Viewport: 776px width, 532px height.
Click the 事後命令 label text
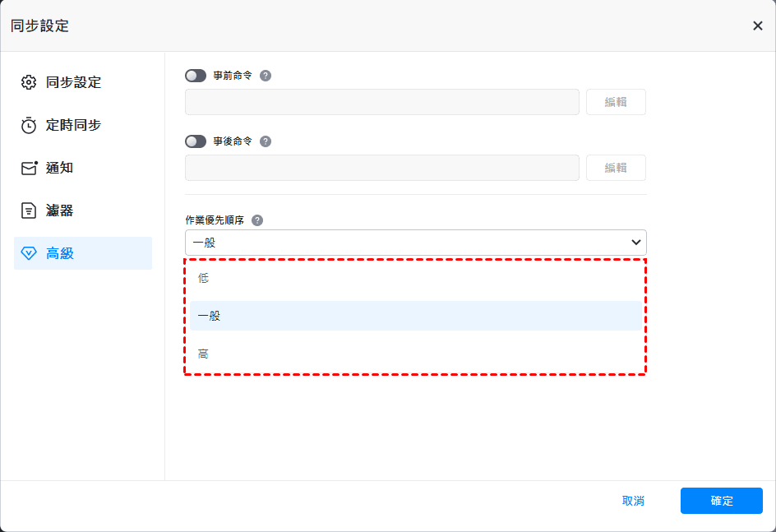point(233,141)
